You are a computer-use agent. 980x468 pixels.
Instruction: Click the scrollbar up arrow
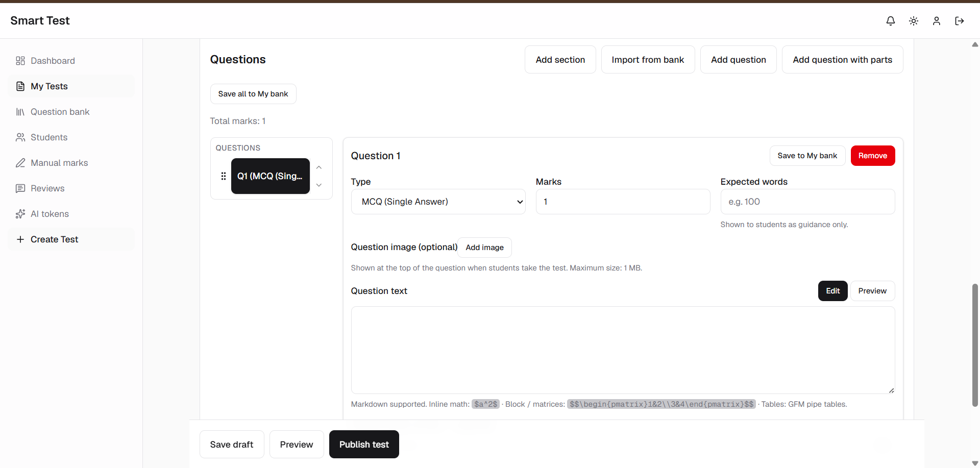[x=975, y=44]
